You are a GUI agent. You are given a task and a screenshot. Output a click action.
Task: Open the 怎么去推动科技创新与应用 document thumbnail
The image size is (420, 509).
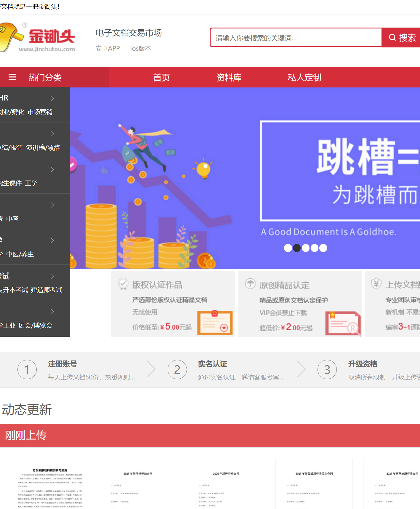49,484
